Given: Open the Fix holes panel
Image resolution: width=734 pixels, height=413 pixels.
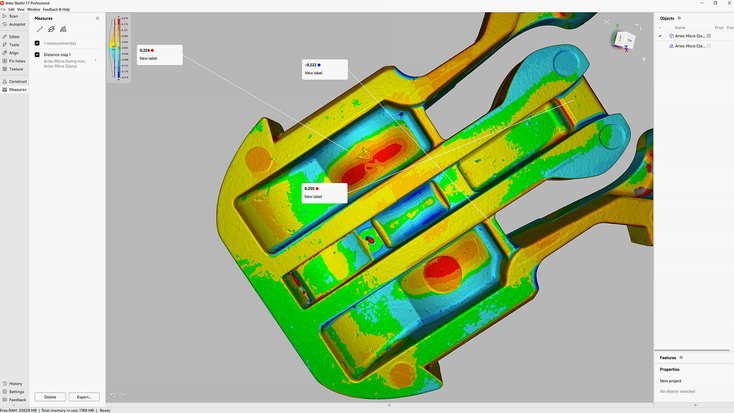Looking at the screenshot, I should 14,61.
